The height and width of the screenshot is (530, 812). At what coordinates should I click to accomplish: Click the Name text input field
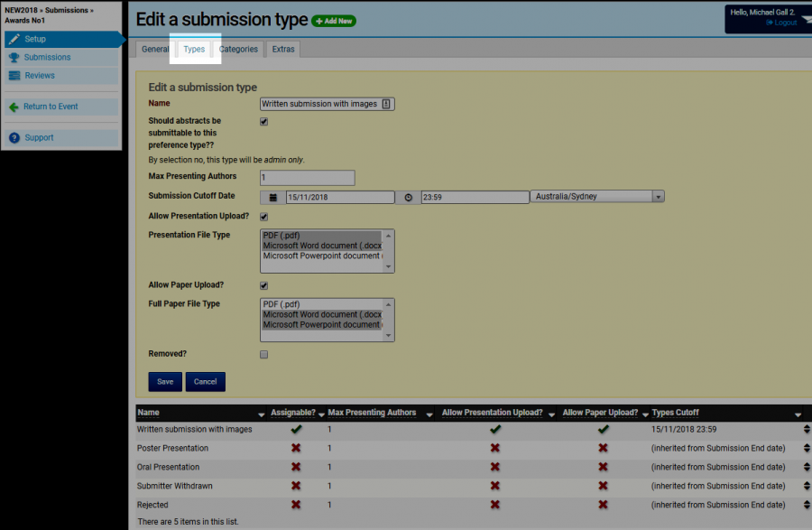click(327, 104)
